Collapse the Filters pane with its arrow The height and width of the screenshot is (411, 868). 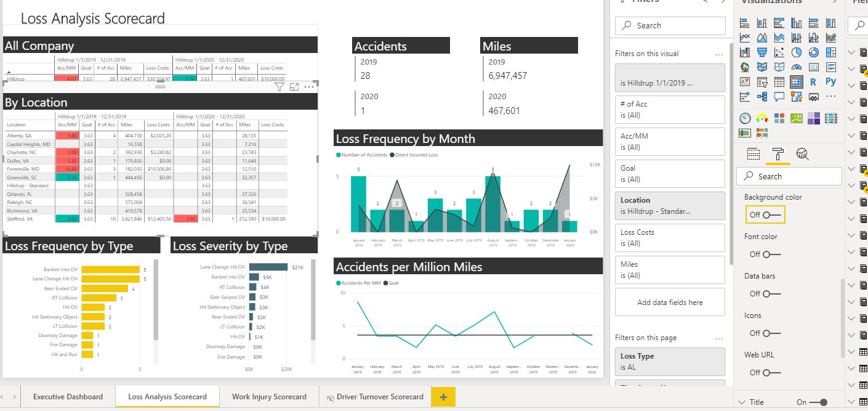point(722,2)
